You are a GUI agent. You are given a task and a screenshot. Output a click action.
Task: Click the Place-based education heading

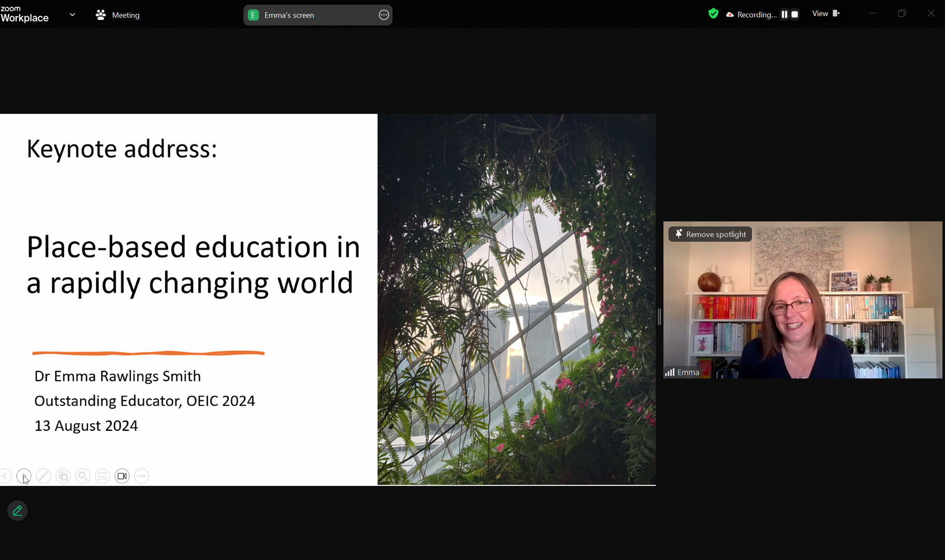[193, 265]
